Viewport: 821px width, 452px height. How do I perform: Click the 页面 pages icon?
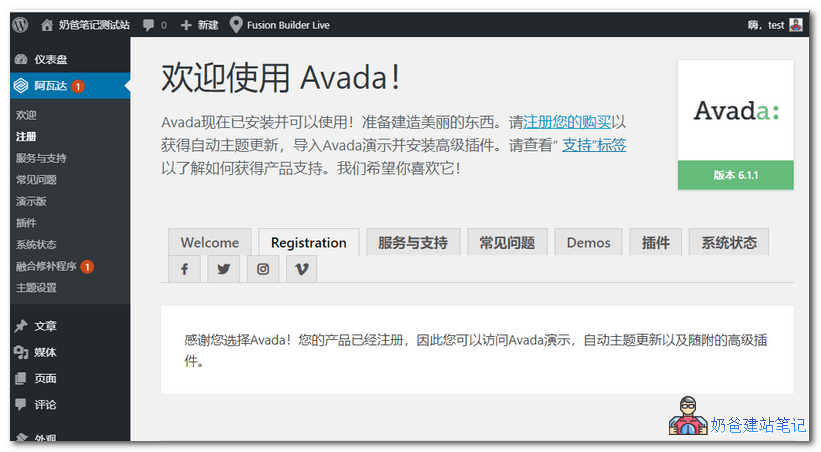[21, 378]
